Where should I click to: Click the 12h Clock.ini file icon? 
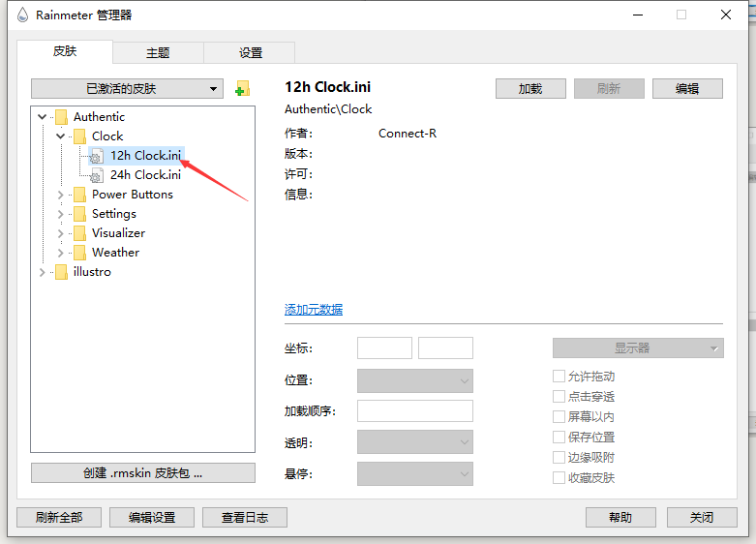coord(97,156)
